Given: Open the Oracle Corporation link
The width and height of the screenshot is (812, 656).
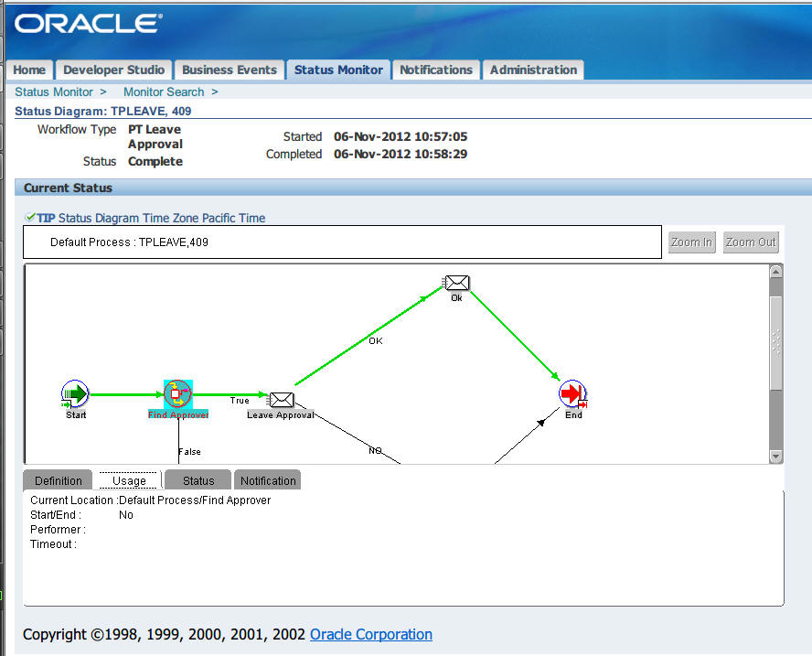Looking at the screenshot, I should tap(370, 634).
